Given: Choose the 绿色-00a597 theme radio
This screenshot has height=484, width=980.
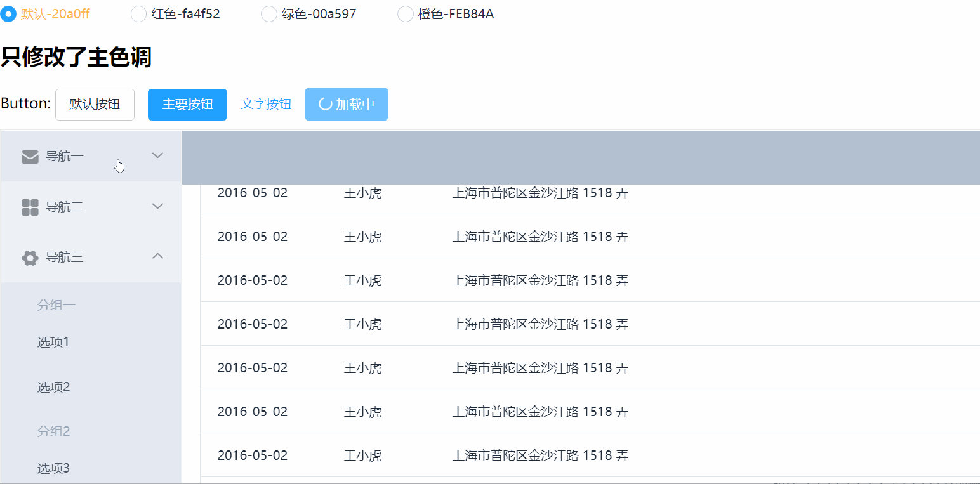Looking at the screenshot, I should [269, 14].
